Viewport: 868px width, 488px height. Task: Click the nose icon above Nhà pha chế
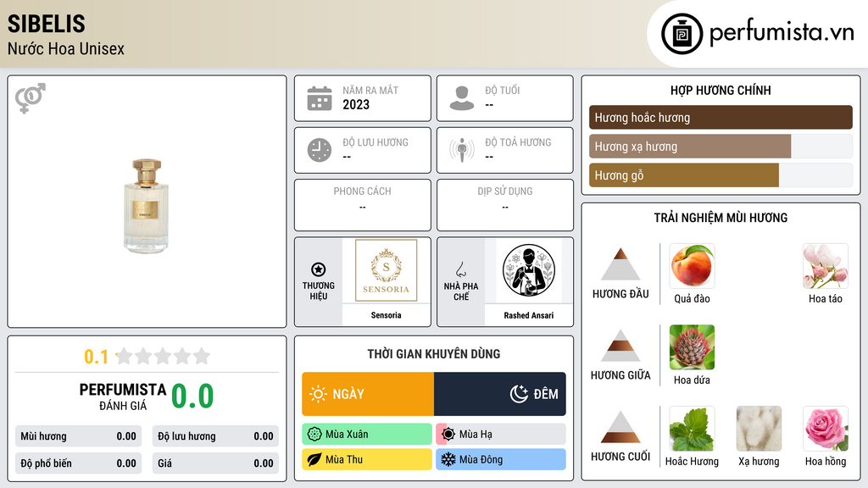tap(460, 269)
